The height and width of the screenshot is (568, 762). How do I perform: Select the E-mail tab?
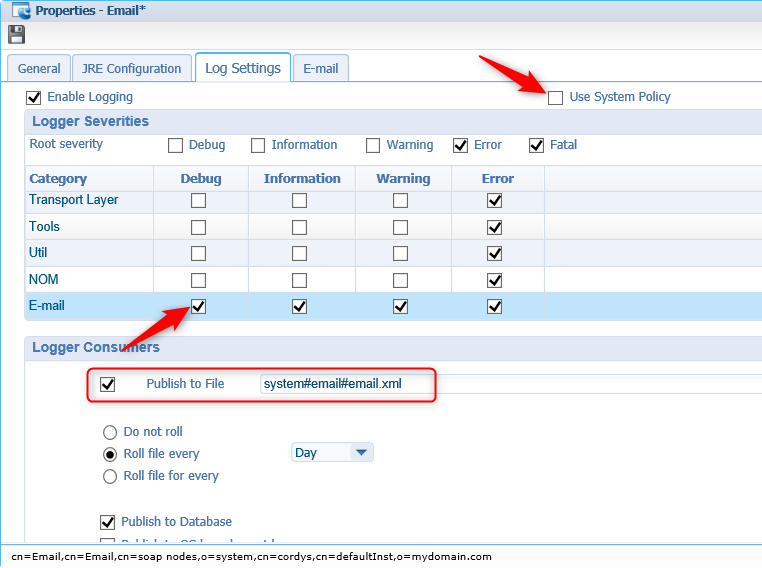pyautogui.click(x=320, y=69)
